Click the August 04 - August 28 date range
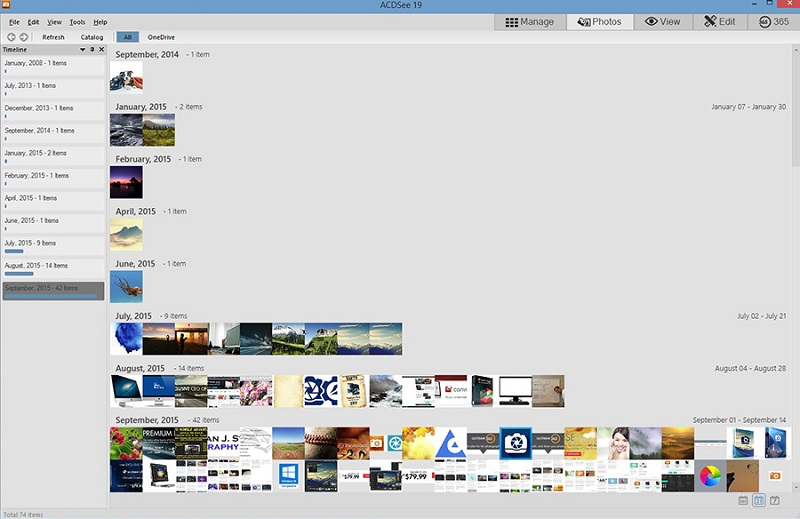 750,368
